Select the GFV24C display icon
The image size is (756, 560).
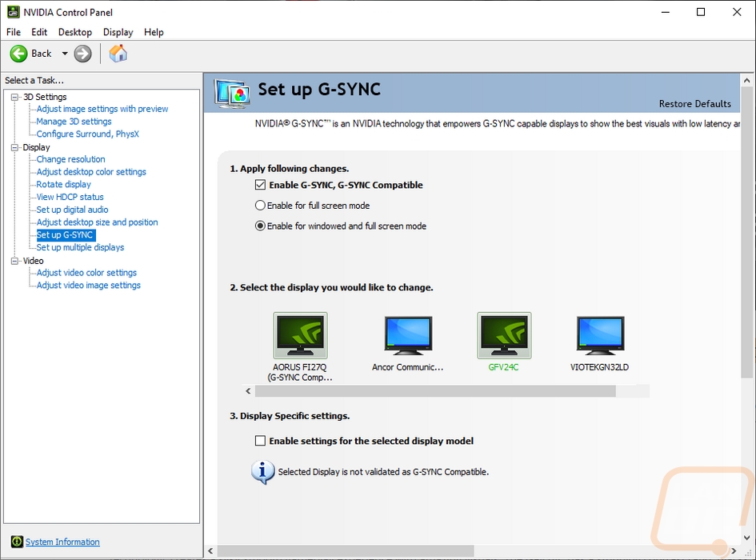[x=504, y=335]
